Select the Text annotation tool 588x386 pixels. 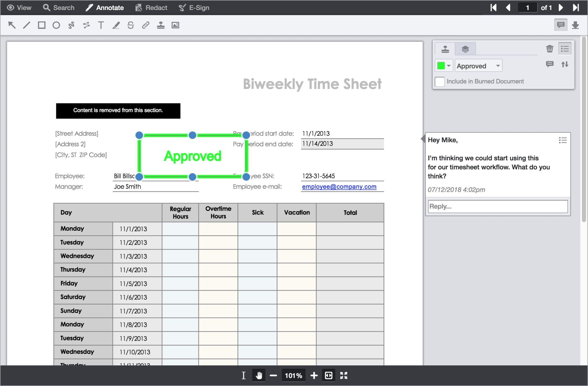[x=101, y=25]
